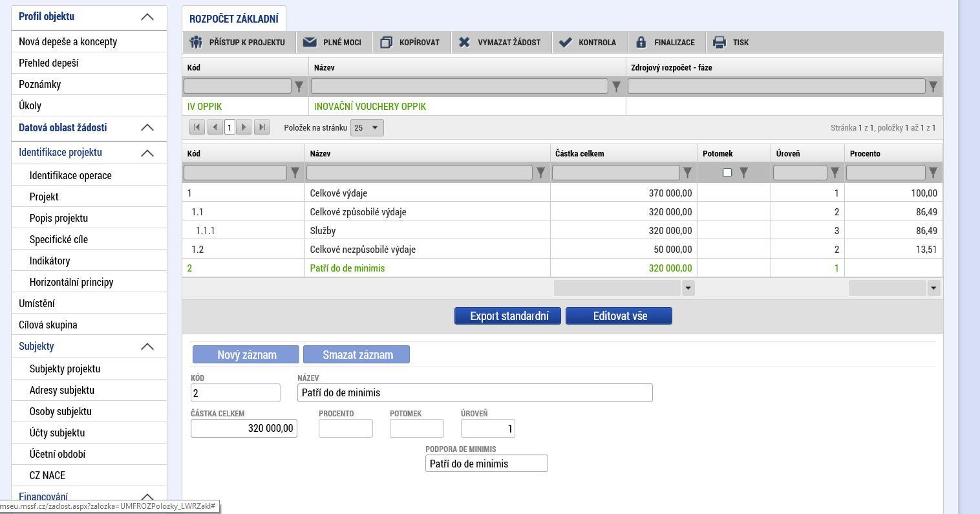Collapse the Identifikace projektu chevron
The width and height of the screenshot is (980, 514).
click(147, 153)
